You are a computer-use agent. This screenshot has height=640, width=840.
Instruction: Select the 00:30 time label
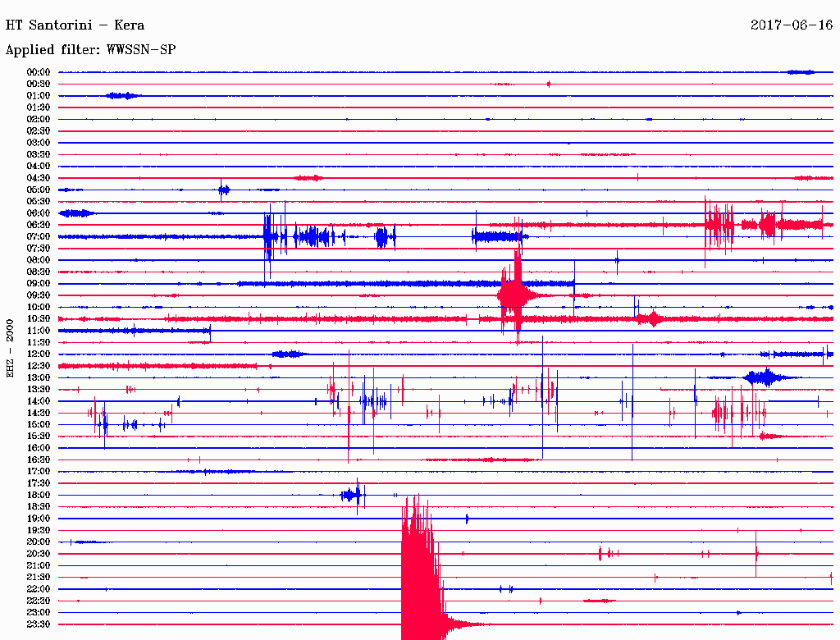point(39,84)
